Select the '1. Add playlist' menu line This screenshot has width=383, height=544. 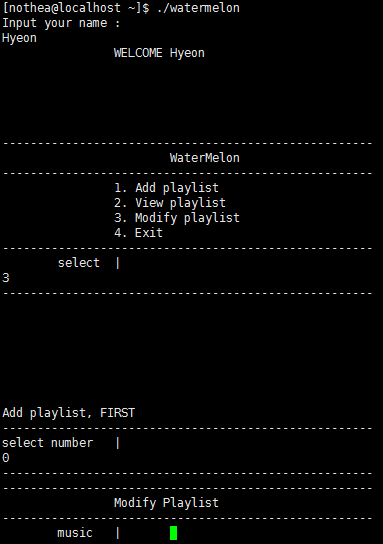(167, 188)
